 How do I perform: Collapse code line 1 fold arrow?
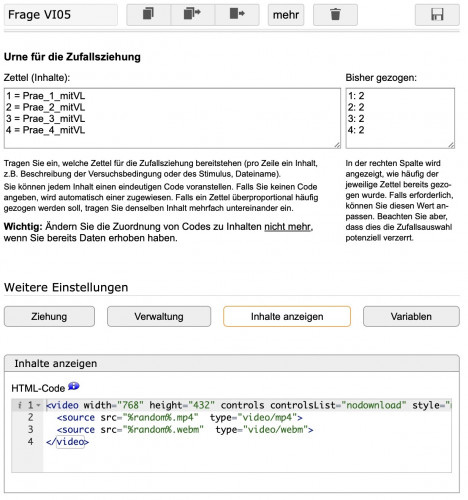tap(38, 405)
